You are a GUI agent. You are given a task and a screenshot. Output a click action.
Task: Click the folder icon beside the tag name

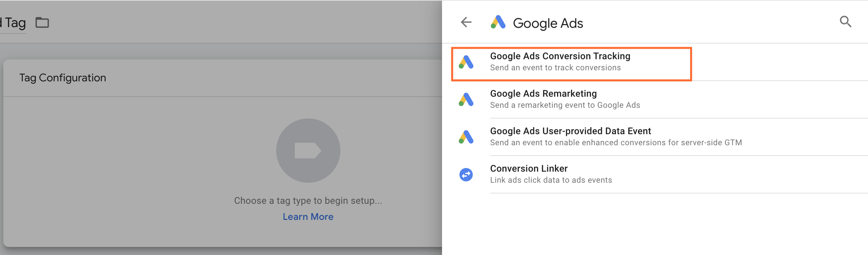[x=42, y=23]
